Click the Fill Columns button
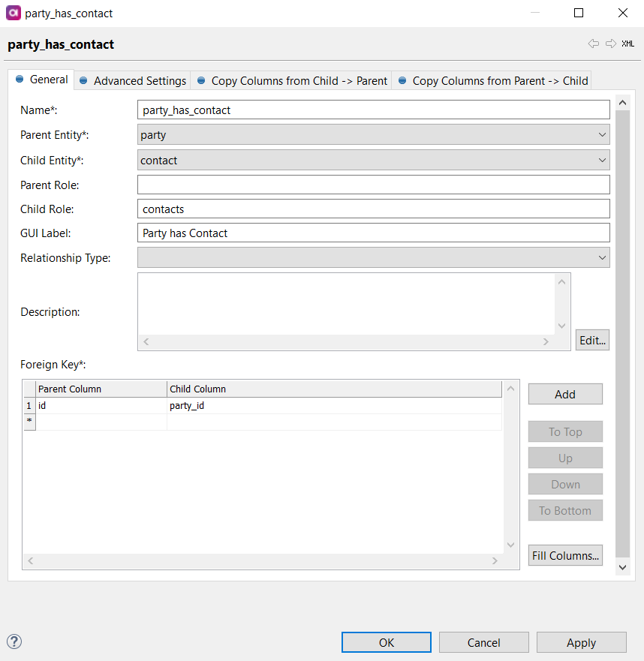The height and width of the screenshot is (661, 644). [x=565, y=555]
